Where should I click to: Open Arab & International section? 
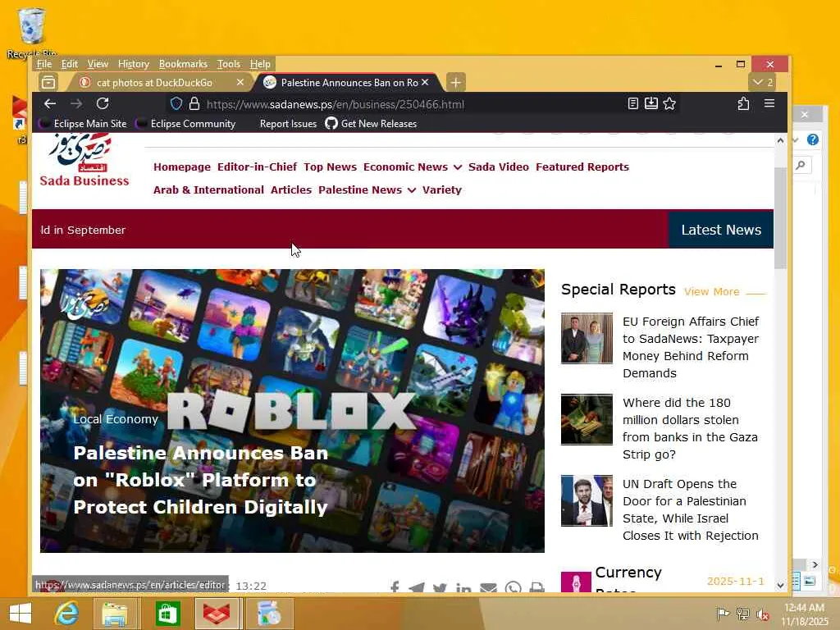[208, 189]
